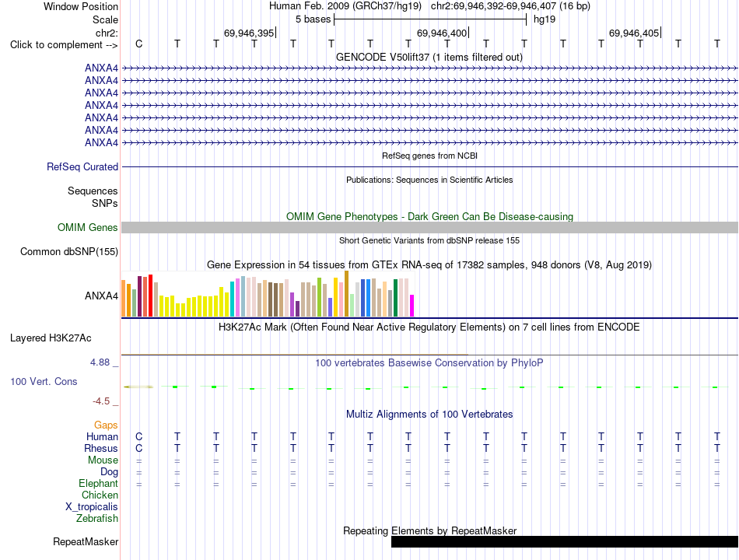The image size is (739, 560).
Task: Click the SNPs track label
Action: point(105,203)
